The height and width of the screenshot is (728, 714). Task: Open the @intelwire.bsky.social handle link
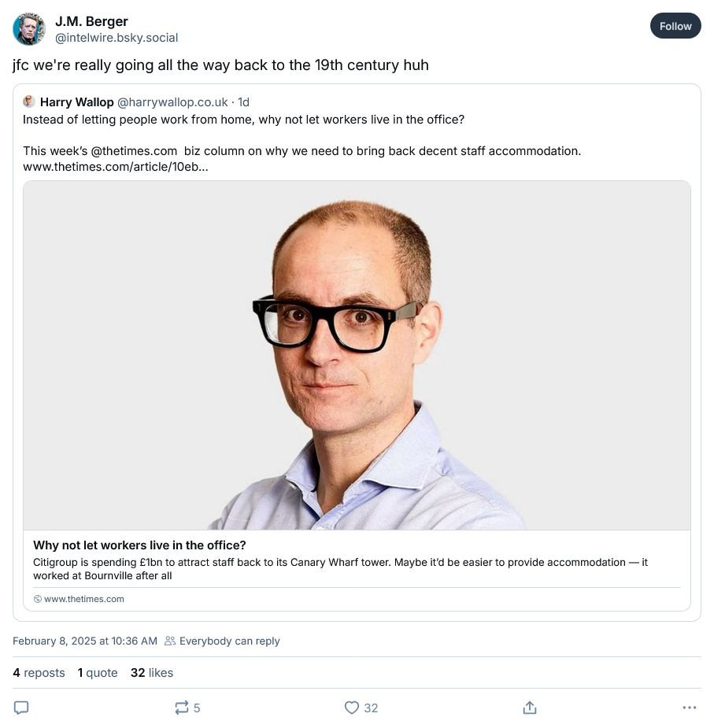[x=117, y=38]
